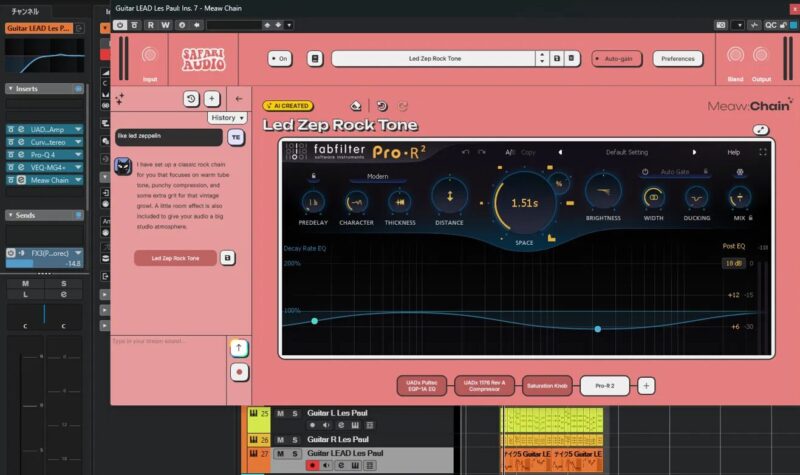Start a new chat with the plus icon
Viewport: 800px width, 475px height.
(212, 99)
